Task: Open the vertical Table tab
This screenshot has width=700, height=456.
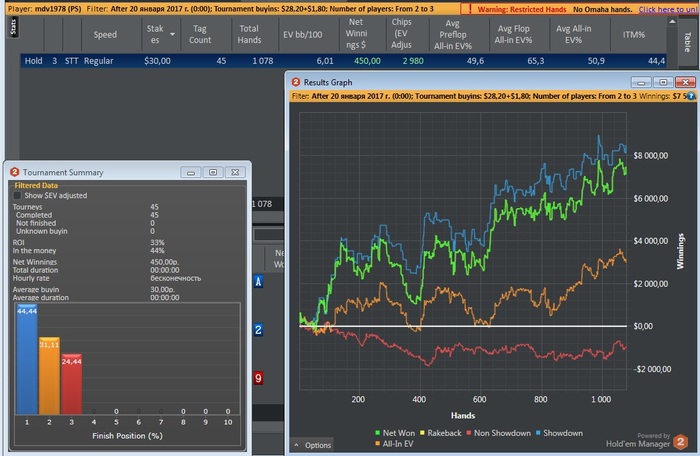Action: [688, 42]
